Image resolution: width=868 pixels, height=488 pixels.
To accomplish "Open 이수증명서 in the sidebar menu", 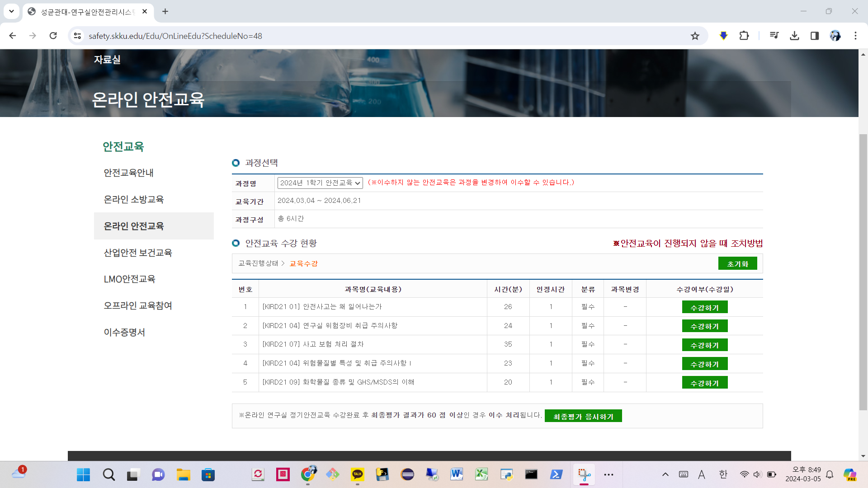I will click(124, 332).
